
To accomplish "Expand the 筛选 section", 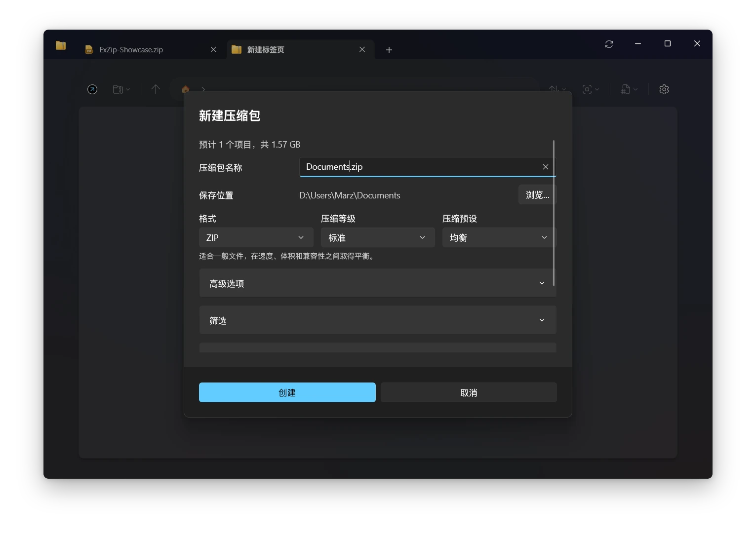I will (378, 320).
